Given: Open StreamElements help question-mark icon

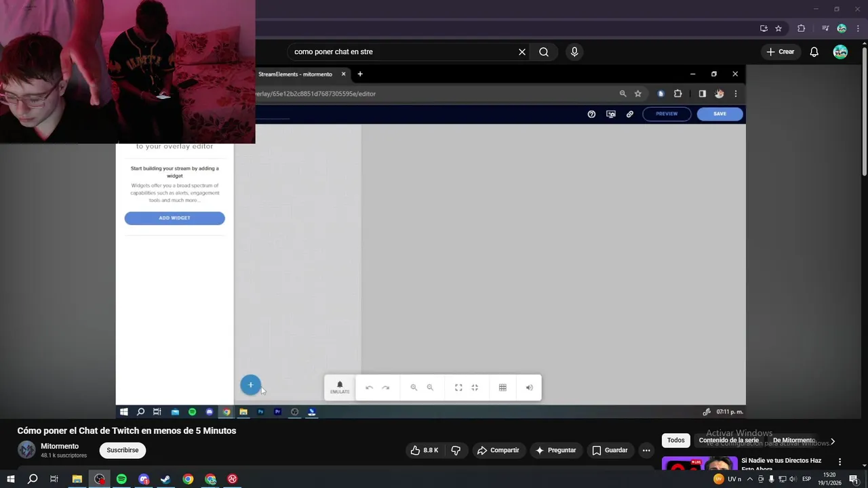Looking at the screenshot, I should (x=591, y=114).
